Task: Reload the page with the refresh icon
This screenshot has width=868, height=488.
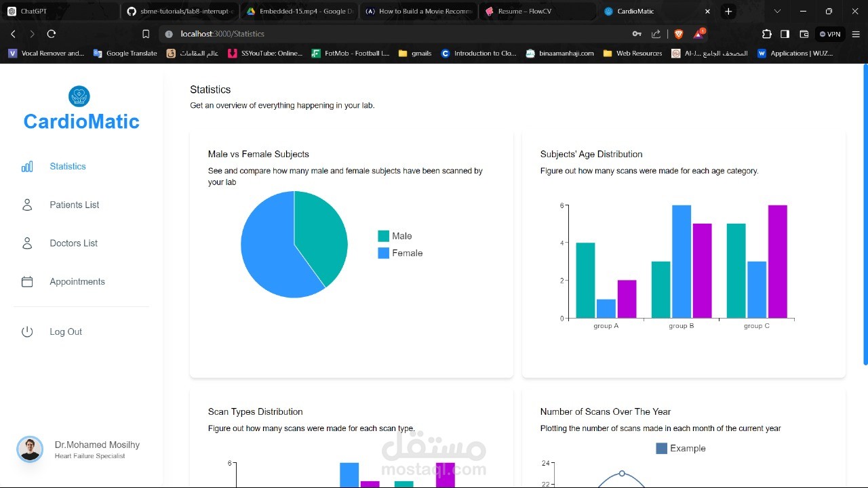Action: click(52, 34)
